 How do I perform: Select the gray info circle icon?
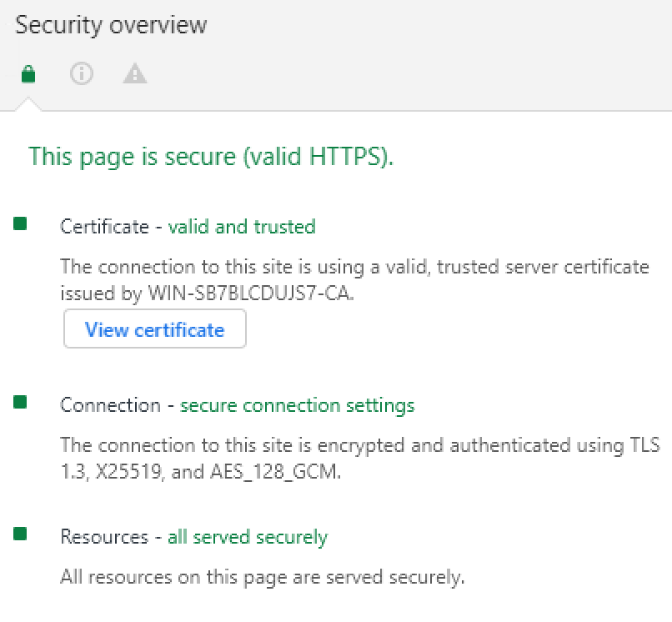(82, 73)
